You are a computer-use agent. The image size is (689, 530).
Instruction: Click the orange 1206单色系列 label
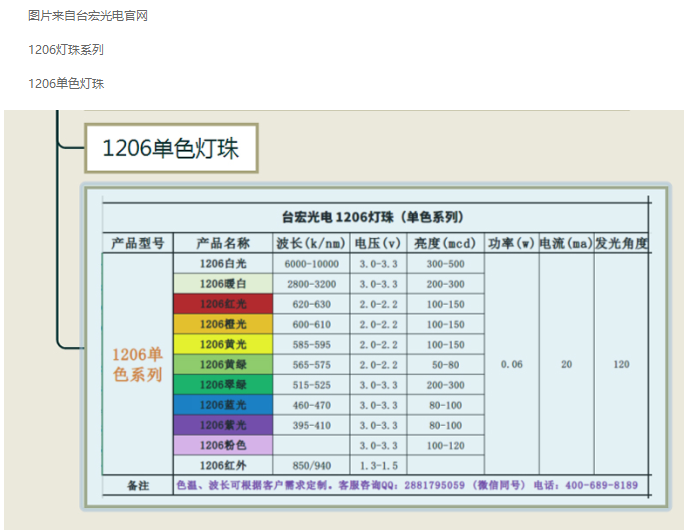(138, 364)
